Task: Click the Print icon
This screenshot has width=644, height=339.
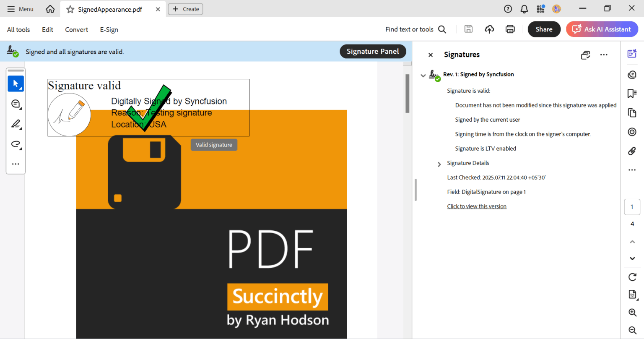Action: (510, 29)
